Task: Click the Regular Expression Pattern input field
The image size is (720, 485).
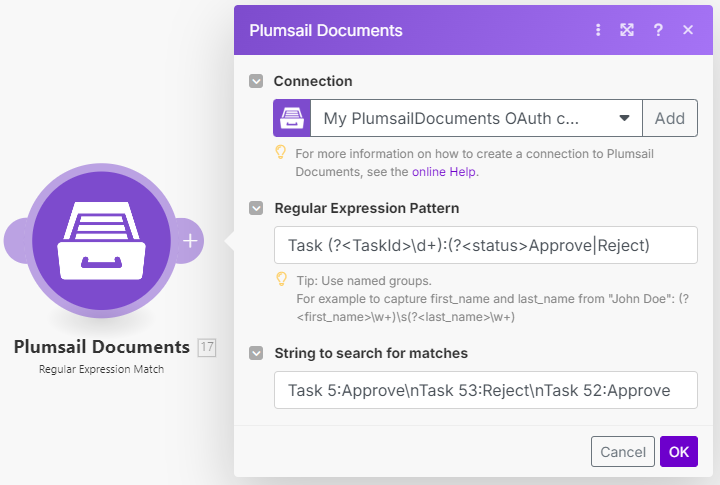Action: coord(486,245)
